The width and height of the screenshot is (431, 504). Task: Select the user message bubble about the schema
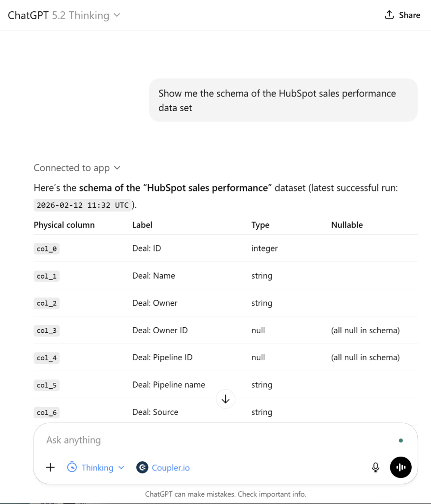pyautogui.click(x=283, y=100)
